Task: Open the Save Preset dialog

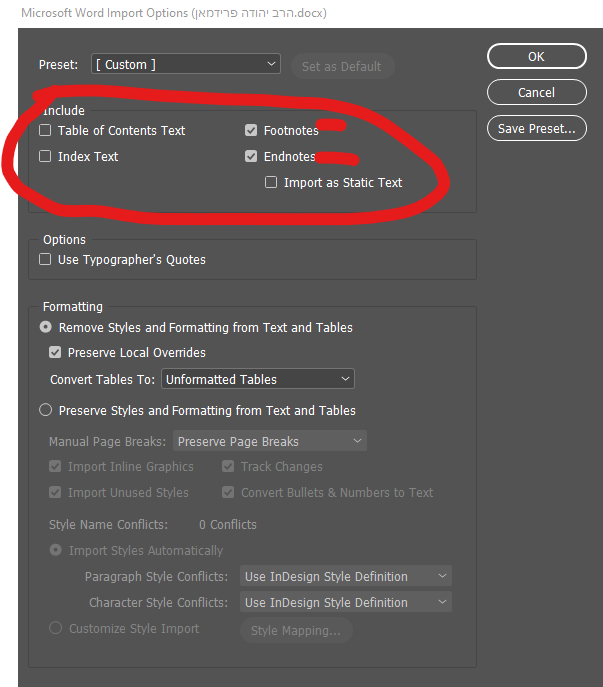Action: tap(536, 128)
